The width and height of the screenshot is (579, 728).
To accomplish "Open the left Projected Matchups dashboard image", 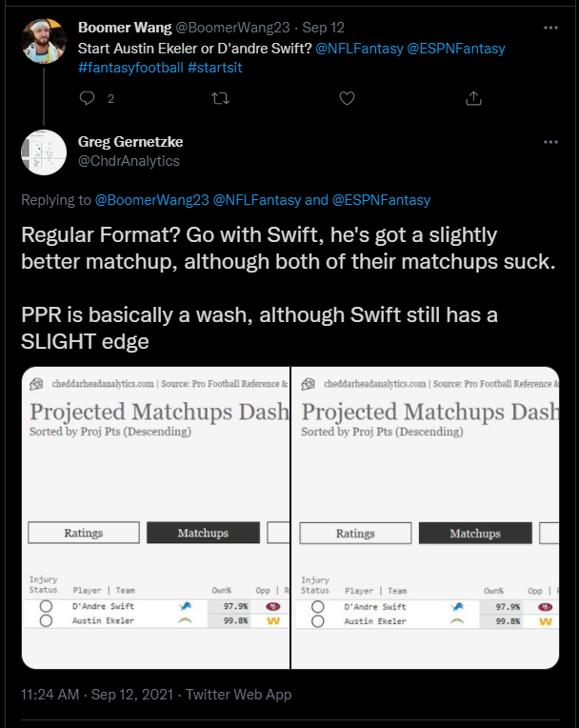I will (x=155, y=517).
